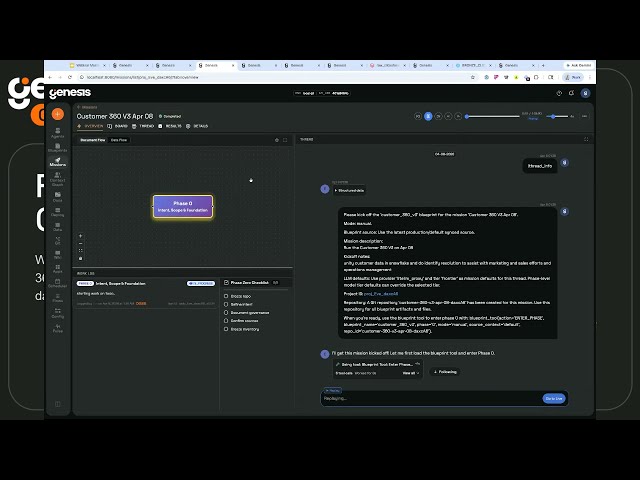This screenshot has height=480, width=640.
Task: Check the Document governance checklist item
Action: click(x=226, y=313)
